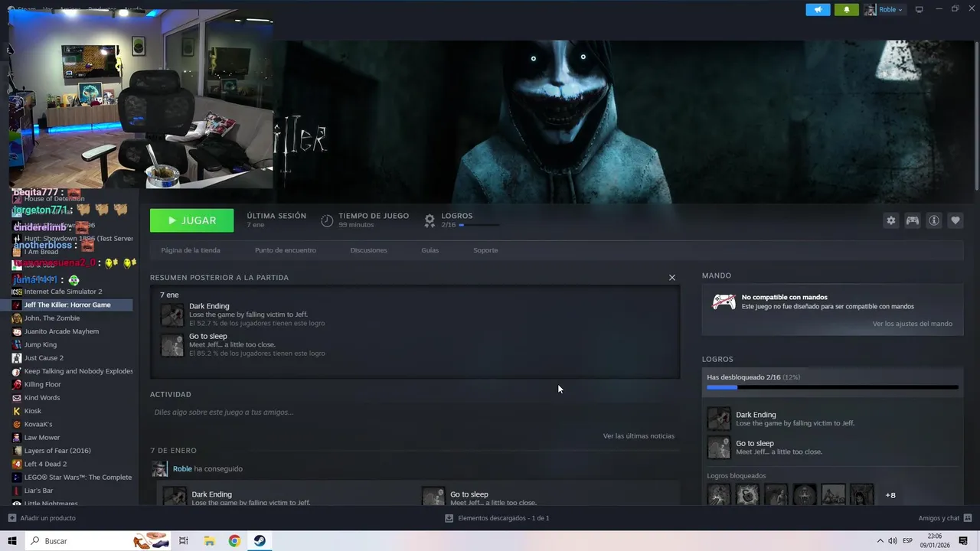
Task: Open the green notifications bell
Action: click(x=846, y=9)
